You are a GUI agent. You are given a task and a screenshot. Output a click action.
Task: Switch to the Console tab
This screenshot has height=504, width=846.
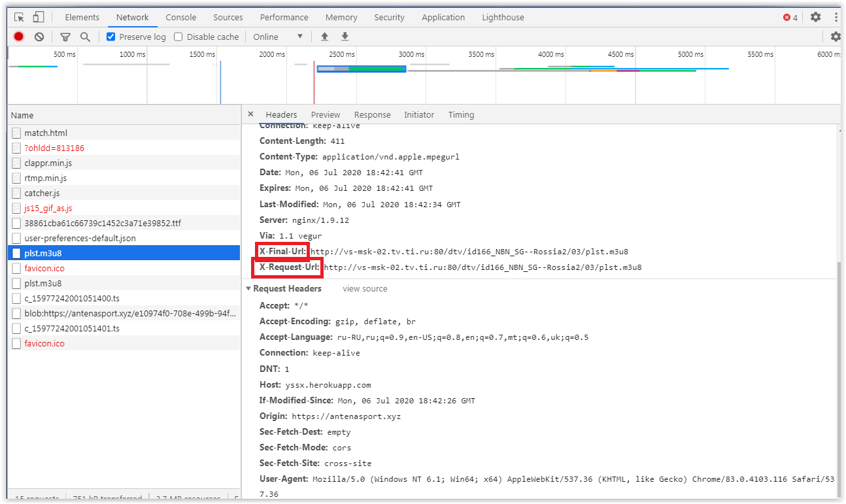[180, 18]
